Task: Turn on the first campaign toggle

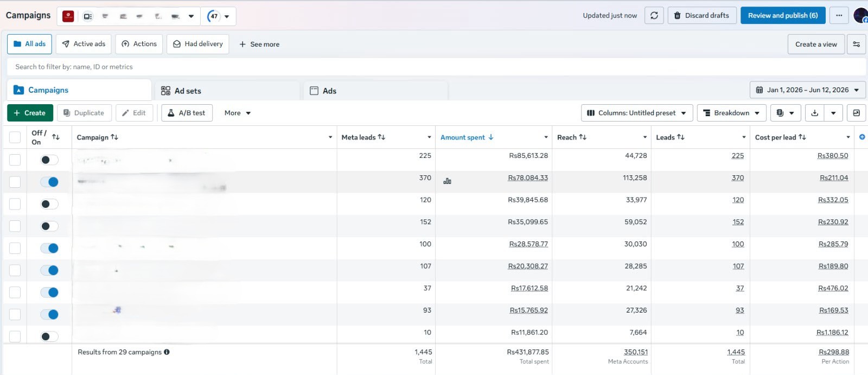Action: coord(49,160)
